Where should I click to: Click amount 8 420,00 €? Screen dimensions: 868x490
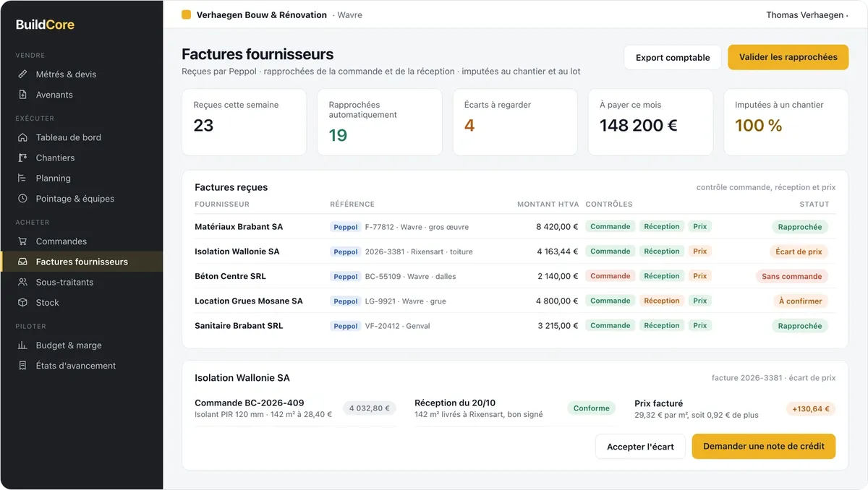pos(558,227)
